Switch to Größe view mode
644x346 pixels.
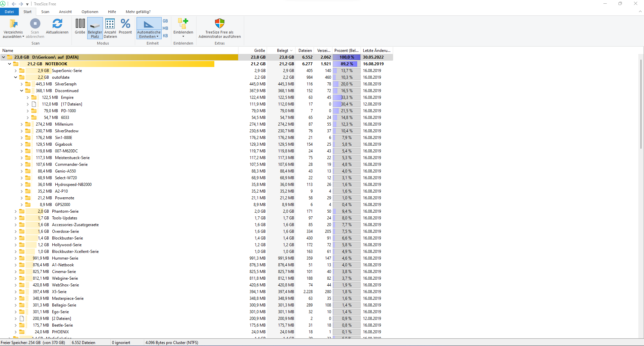point(80,26)
